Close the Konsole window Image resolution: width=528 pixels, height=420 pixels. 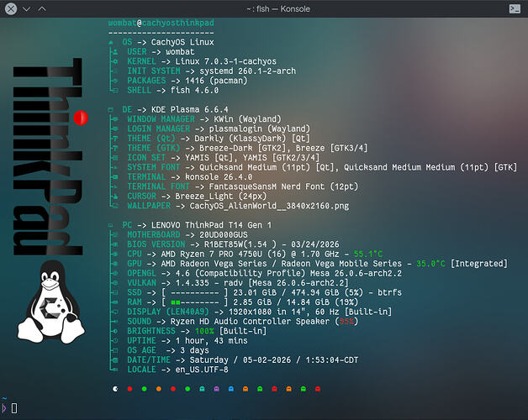coord(11,9)
